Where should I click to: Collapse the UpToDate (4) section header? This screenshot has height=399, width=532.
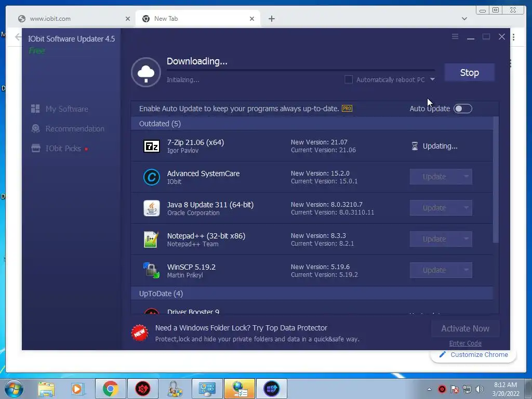(312, 294)
